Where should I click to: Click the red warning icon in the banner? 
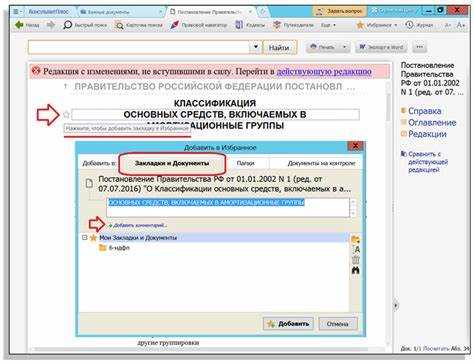[36, 71]
